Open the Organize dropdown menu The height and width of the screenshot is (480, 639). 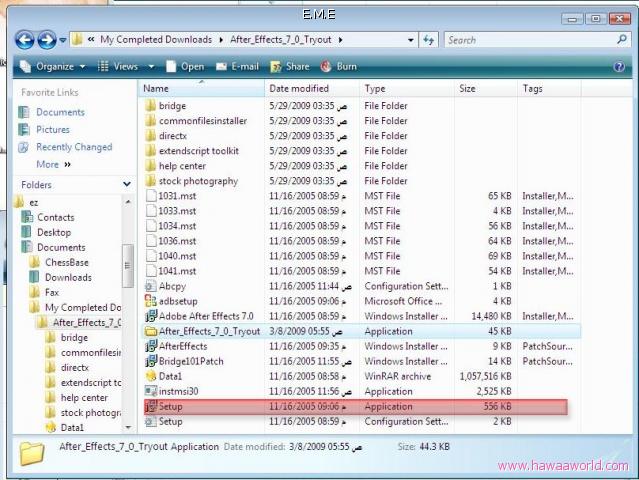(x=48, y=66)
